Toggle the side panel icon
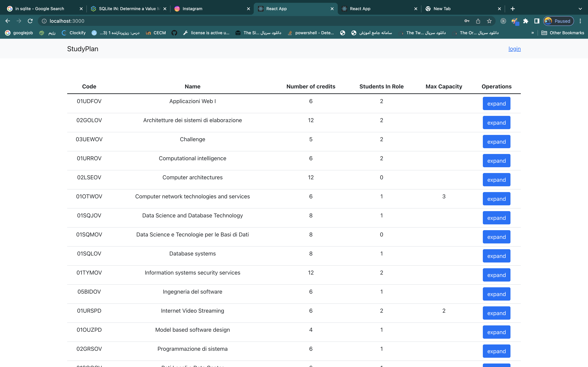This screenshot has height=367, width=588. (x=537, y=21)
